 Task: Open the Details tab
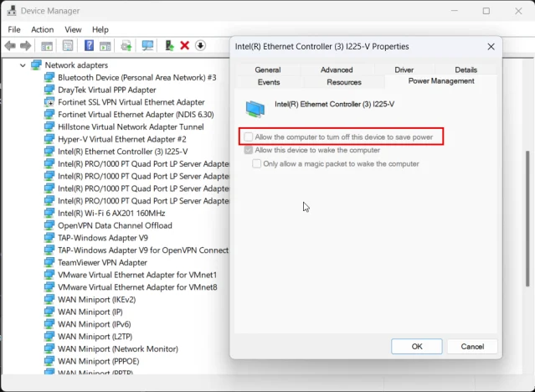466,70
